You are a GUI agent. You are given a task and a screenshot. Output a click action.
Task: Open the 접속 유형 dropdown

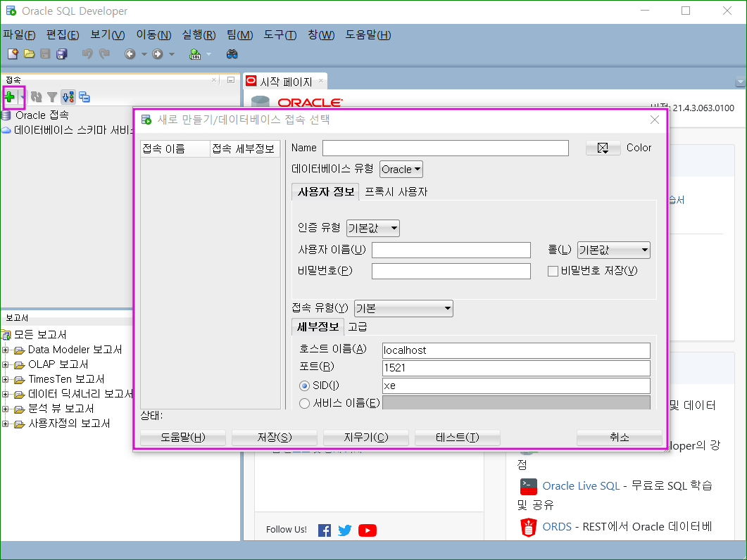click(x=403, y=308)
